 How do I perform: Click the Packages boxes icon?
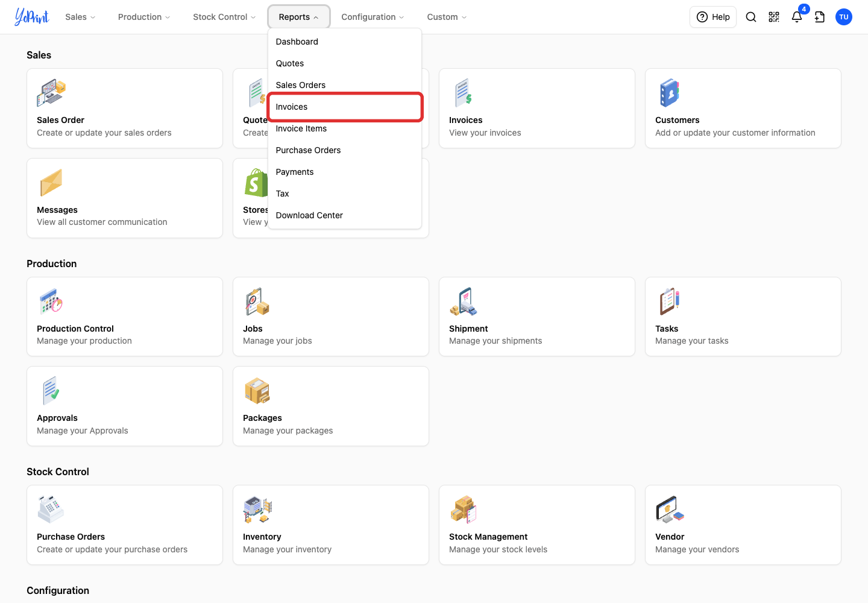pyautogui.click(x=257, y=391)
